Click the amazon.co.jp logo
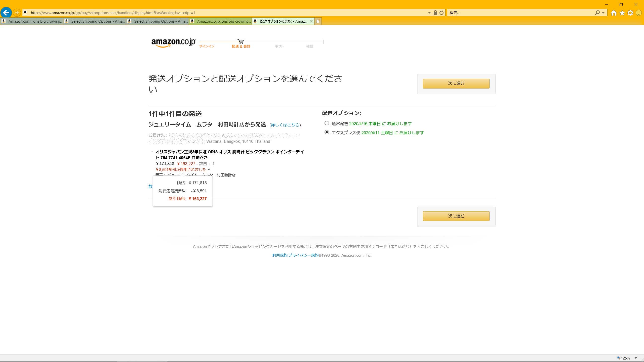The image size is (644, 362). point(173,42)
